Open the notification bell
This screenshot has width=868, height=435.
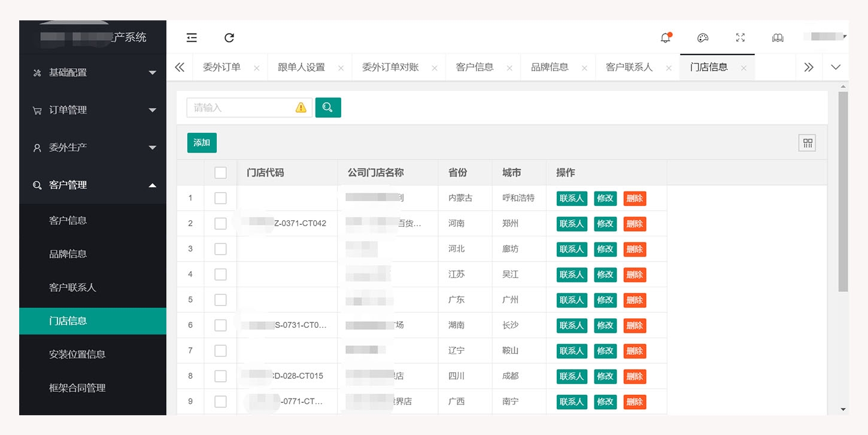click(x=665, y=38)
